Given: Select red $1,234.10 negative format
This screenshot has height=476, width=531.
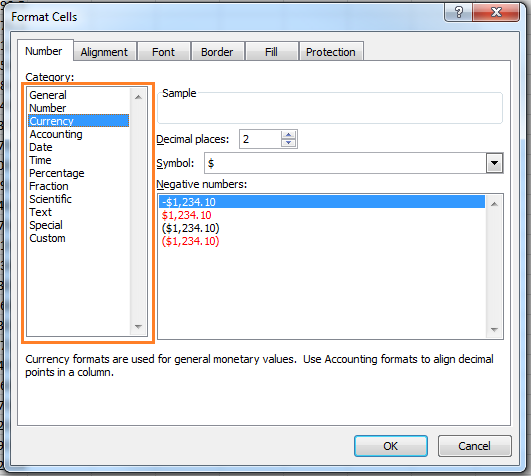Looking at the screenshot, I should [322, 215].
